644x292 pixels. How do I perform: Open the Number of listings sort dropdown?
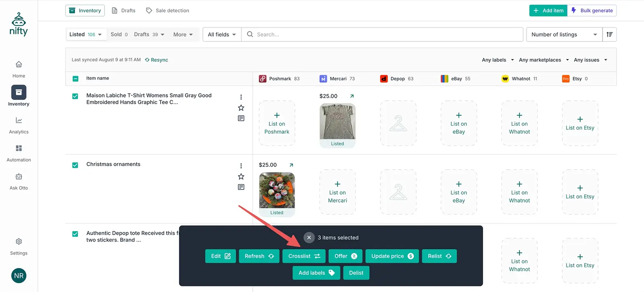tap(564, 35)
